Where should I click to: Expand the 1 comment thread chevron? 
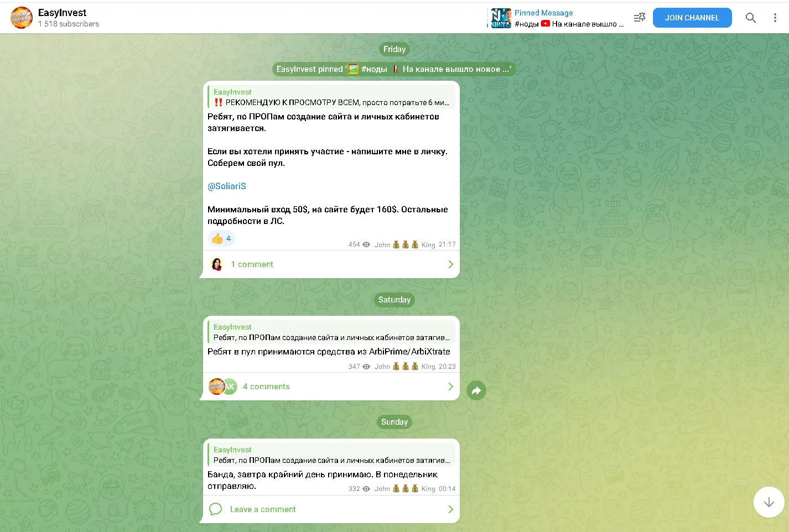click(450, 264)
